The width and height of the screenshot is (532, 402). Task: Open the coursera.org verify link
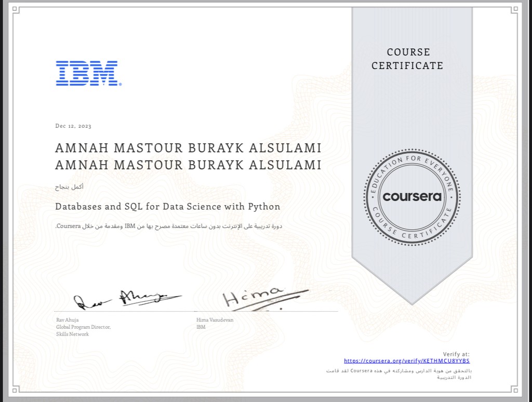click(407, 361)
